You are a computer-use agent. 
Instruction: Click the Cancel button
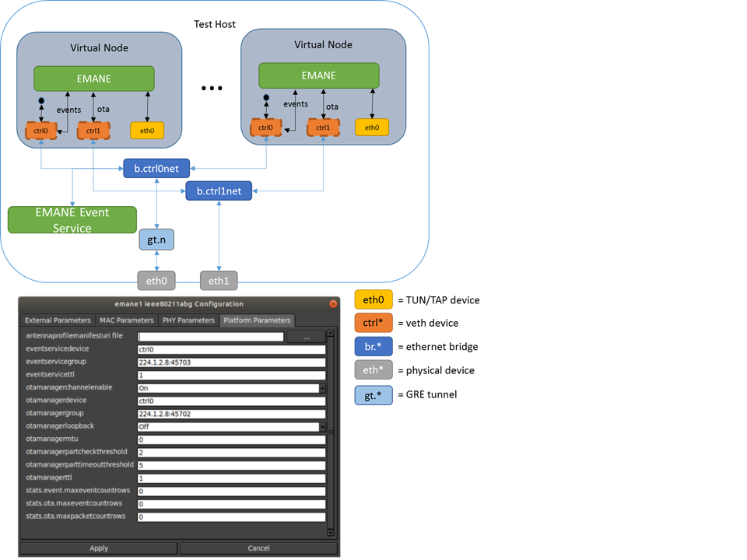click(x=258, y=548)
